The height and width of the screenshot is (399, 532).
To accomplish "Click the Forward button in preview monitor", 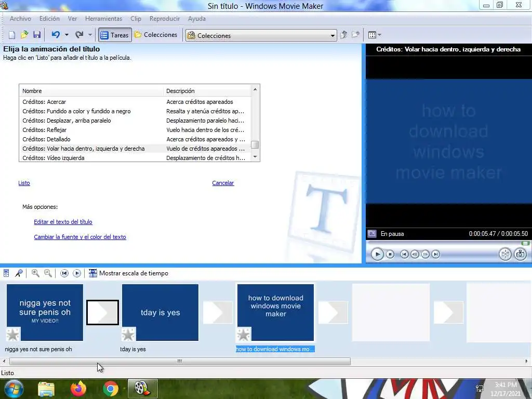I will click(x=436, y=254).
